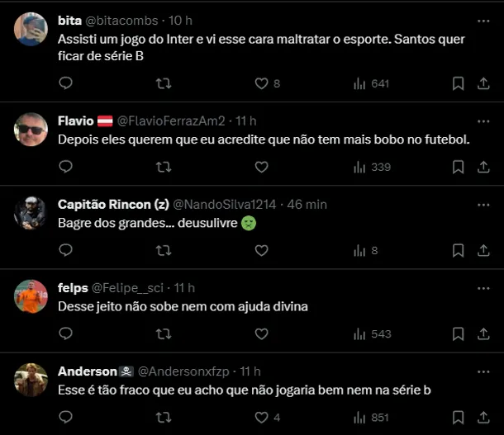Retweet Capitão Rincon's post

164,250
